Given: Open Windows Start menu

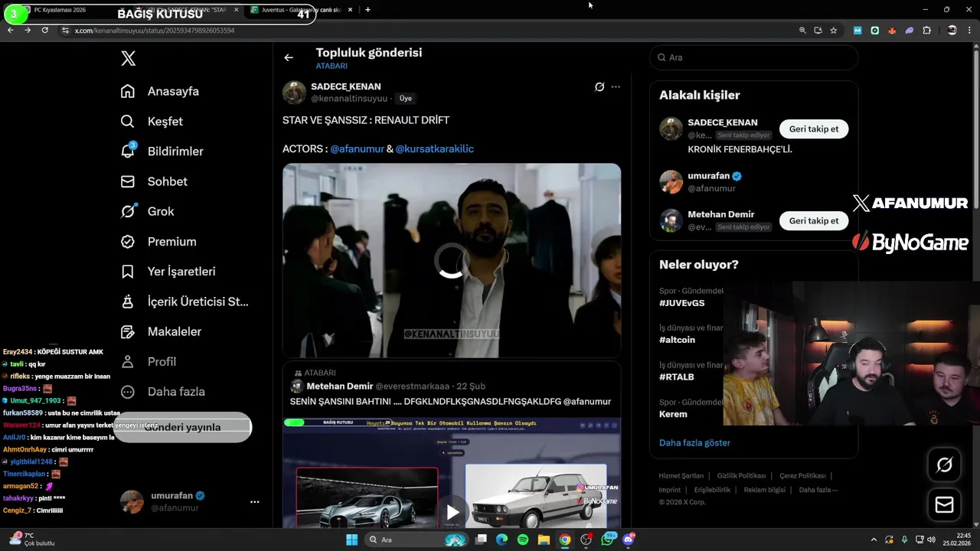Looking at the screenshot, I should [351, 540].
